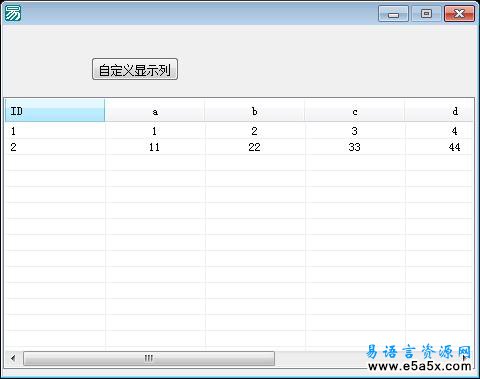Click the 自定义显示列 button
Viewport: 480px width, 379px height.
[x=135, y=69]
